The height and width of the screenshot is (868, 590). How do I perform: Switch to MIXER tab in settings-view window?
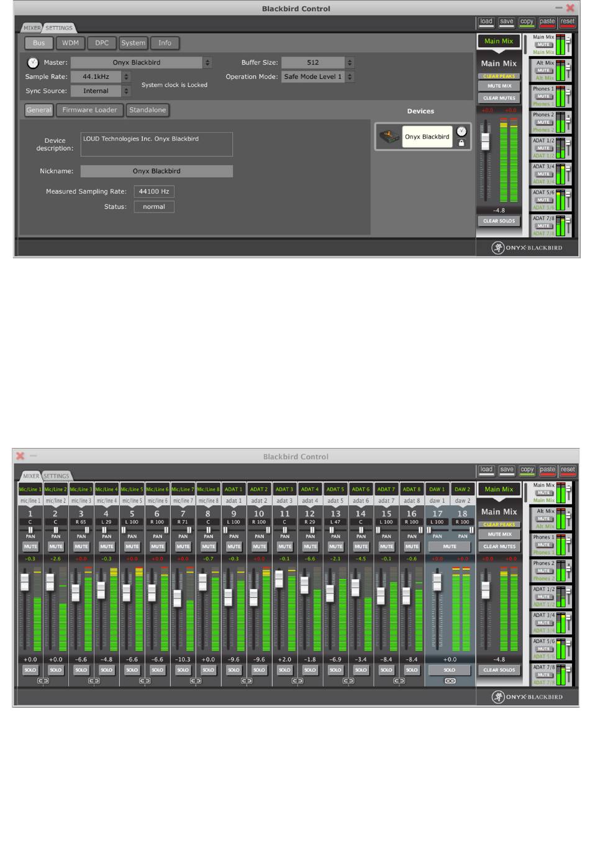pyautogui.click(x=32, y=28)
